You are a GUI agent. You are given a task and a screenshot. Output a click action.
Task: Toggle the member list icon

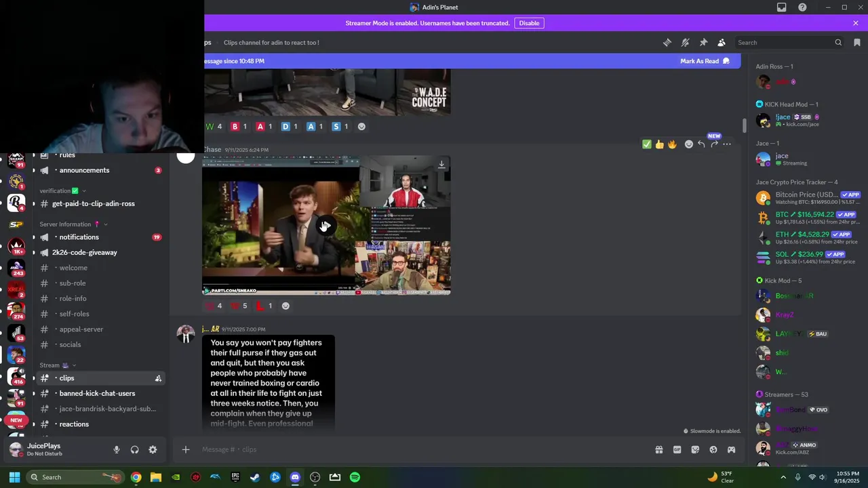click(722, 43)
